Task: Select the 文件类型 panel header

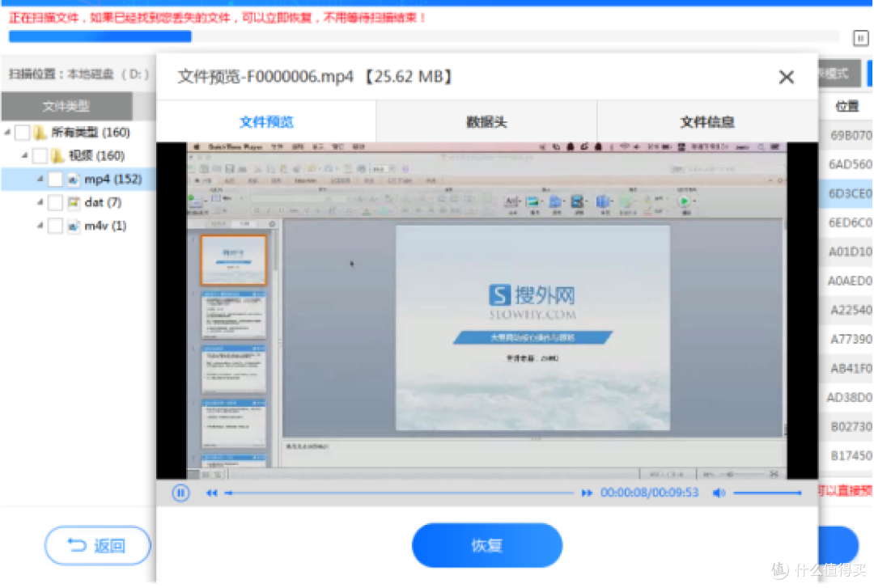Action: (67, 106)
